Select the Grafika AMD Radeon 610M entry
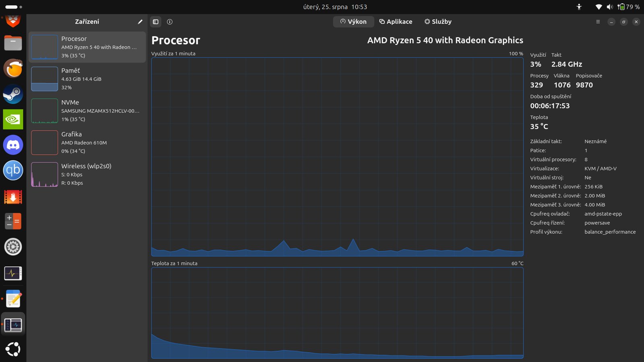Screen dimensions: 644x362 (x=87, y=142)
